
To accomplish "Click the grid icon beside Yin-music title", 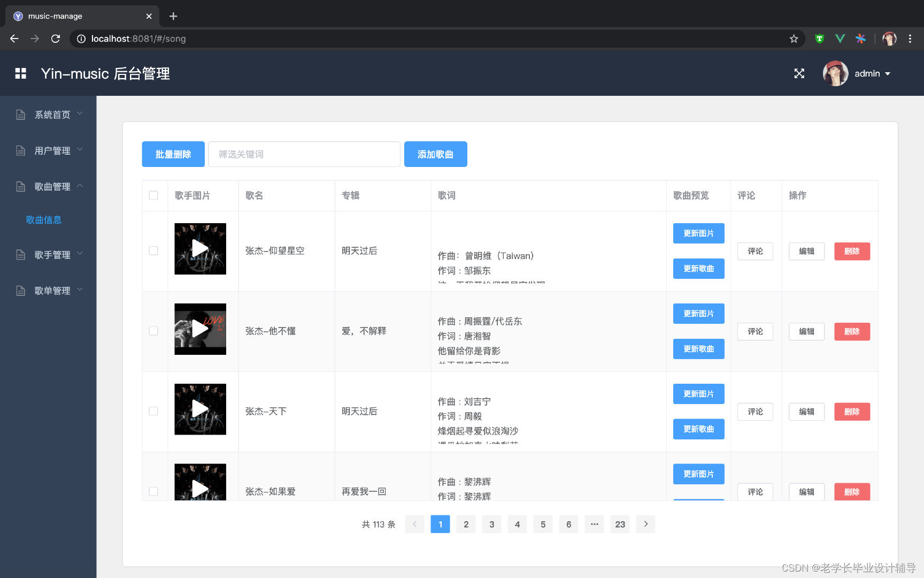I will coord(20,73).
